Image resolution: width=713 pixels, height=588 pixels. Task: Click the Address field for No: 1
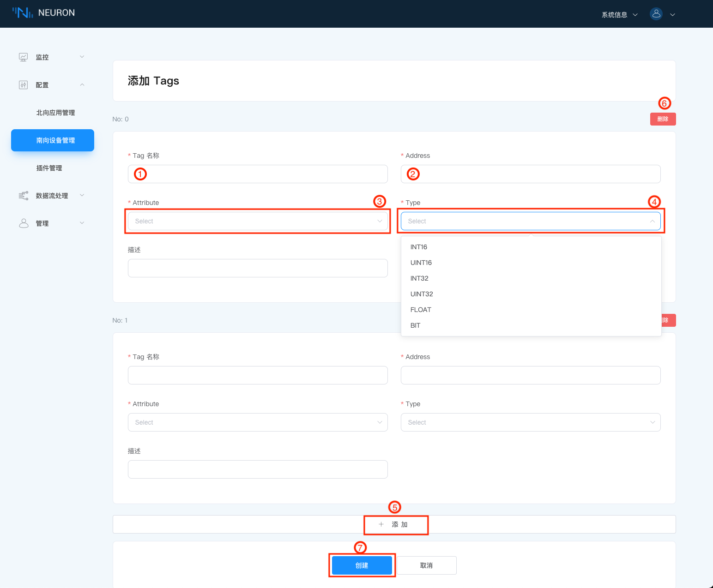tap(531, 375)
